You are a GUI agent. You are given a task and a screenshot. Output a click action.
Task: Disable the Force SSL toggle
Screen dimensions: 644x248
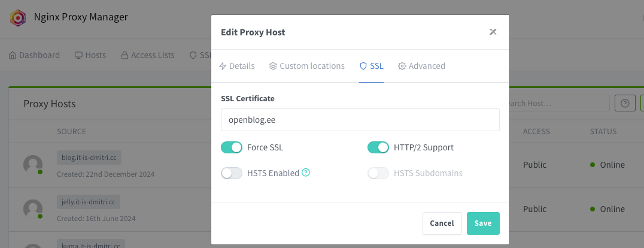tap(232, 147)
